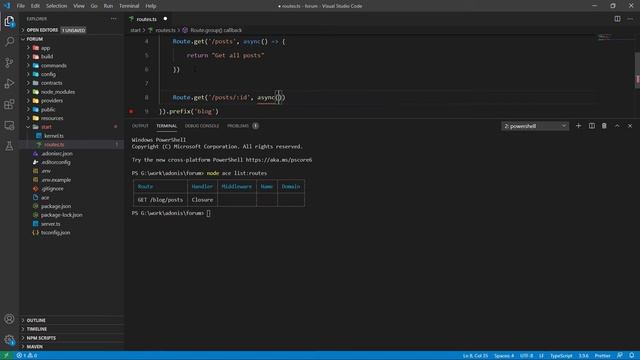
Task: Open package.json file
Action: (x=56, y=206)
